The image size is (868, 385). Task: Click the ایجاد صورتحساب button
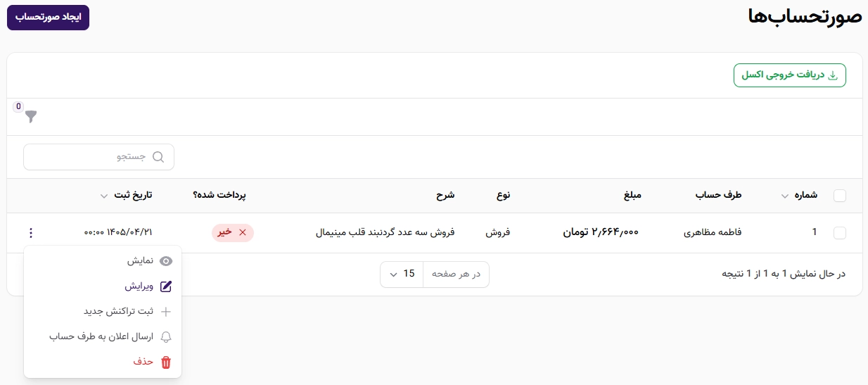pyautogui.click(x=48, y=18)
